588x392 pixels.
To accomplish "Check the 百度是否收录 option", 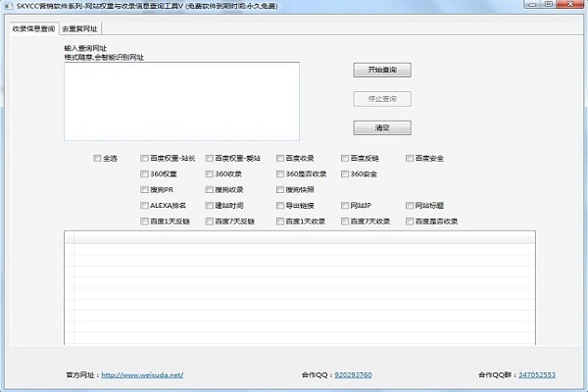I will [x=410, y=221].
